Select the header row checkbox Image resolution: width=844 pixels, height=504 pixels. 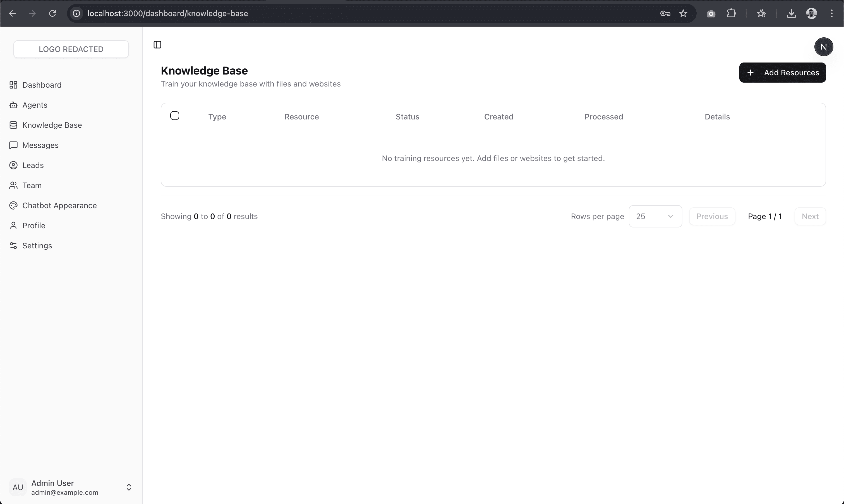[x=174, y=116]
